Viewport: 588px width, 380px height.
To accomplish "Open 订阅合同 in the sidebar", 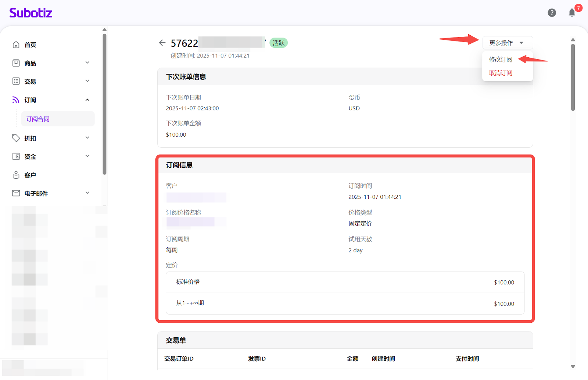I will click(38, 119).
